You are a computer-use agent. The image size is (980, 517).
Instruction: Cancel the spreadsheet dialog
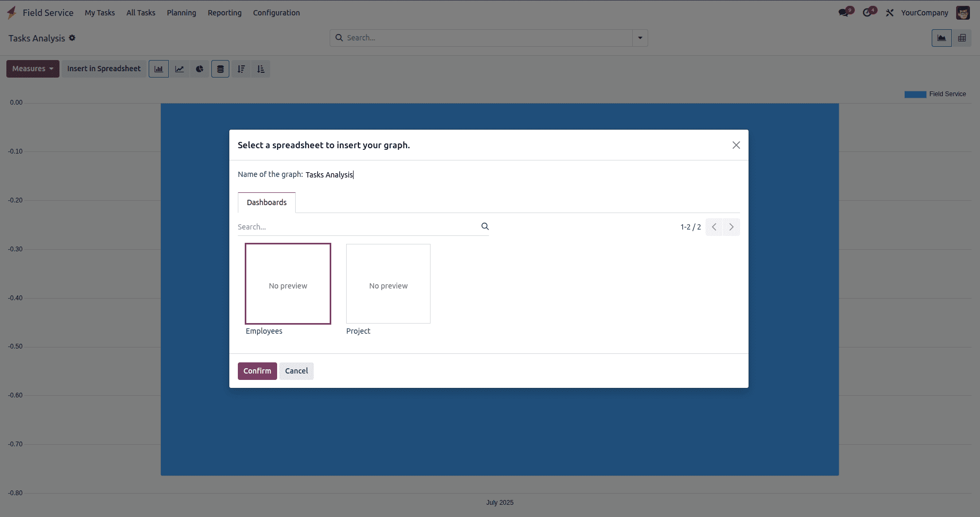pyautogui.click(x=296, y=371)
